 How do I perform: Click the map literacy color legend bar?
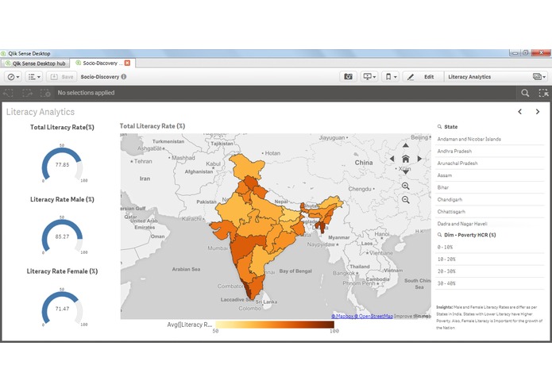[275, 325]
